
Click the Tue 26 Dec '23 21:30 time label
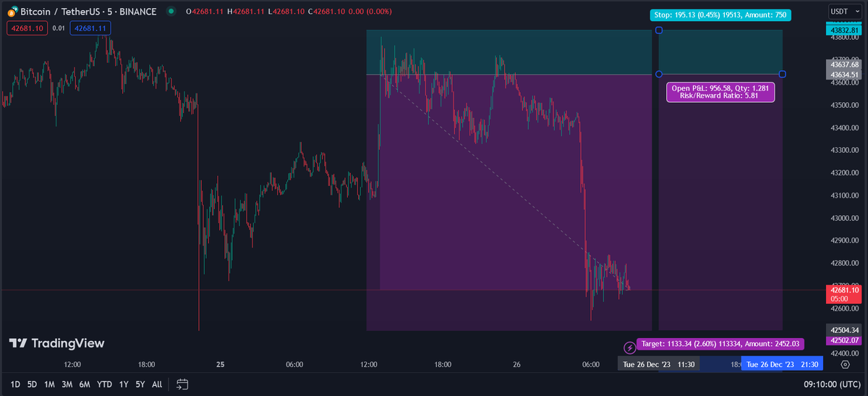coord(783,365)
